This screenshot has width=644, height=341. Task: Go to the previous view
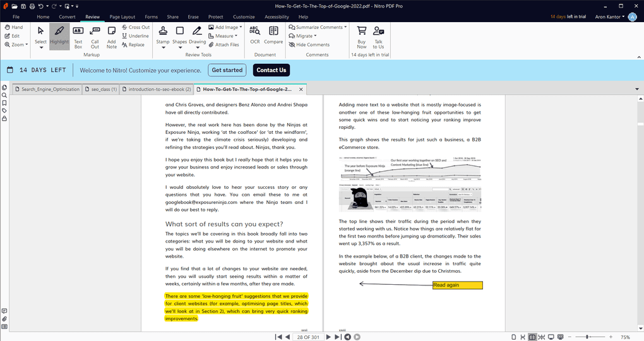[347, 337]
